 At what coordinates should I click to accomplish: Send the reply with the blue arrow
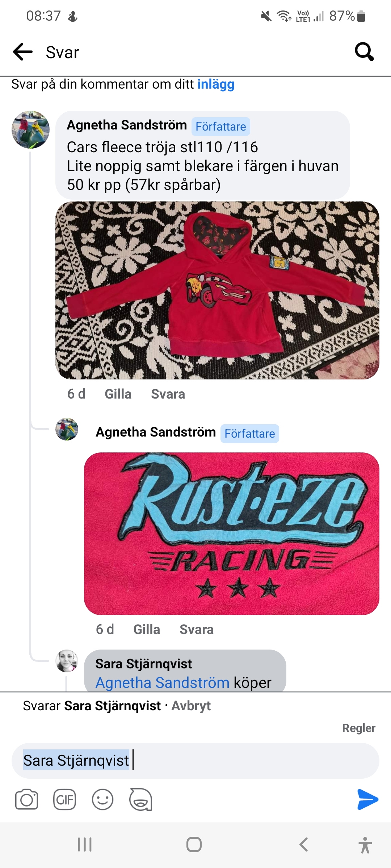[367, 799]
